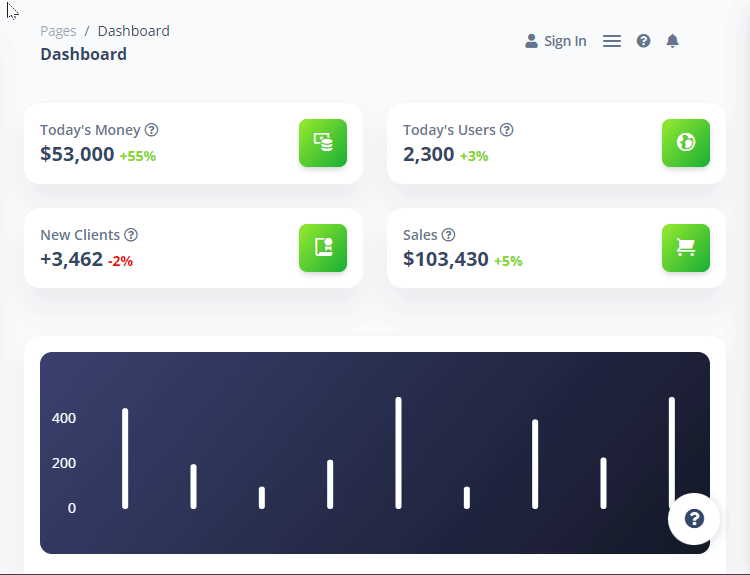Click the Sign In link
Viewport: 750px width, 575px height.
pos(556,41)
